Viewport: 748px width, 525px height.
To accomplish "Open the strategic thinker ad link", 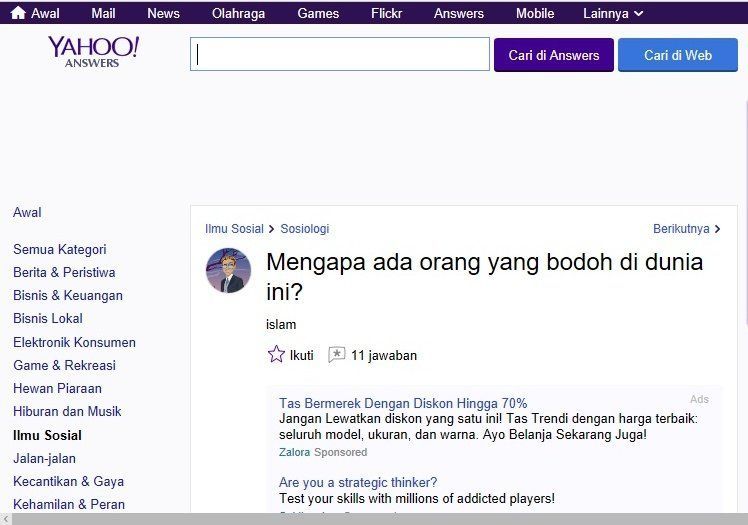I will point(358,483).
